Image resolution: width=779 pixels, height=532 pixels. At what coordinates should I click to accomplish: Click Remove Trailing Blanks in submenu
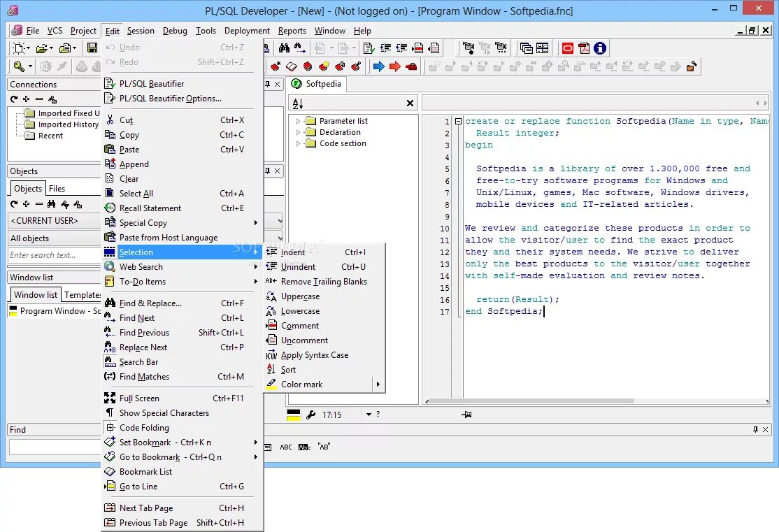pyautogui.click(x=324, y=281)
